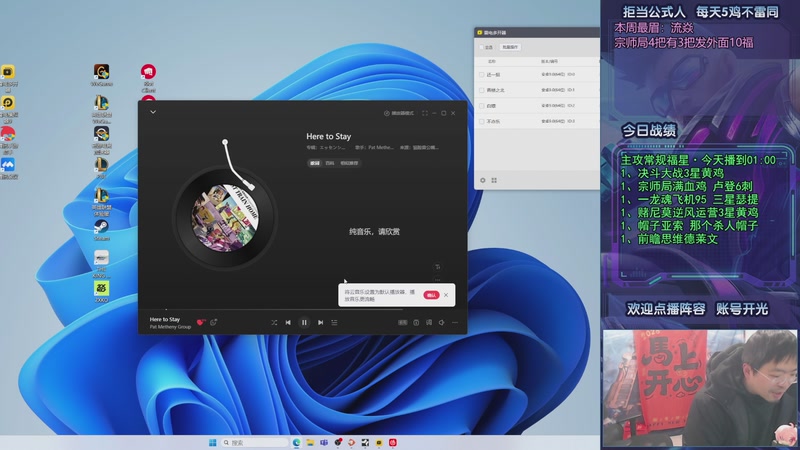Open the source link under the song title
Viewport: 800px width, 450px height.
pyautogui.click(x=419, y=147)
